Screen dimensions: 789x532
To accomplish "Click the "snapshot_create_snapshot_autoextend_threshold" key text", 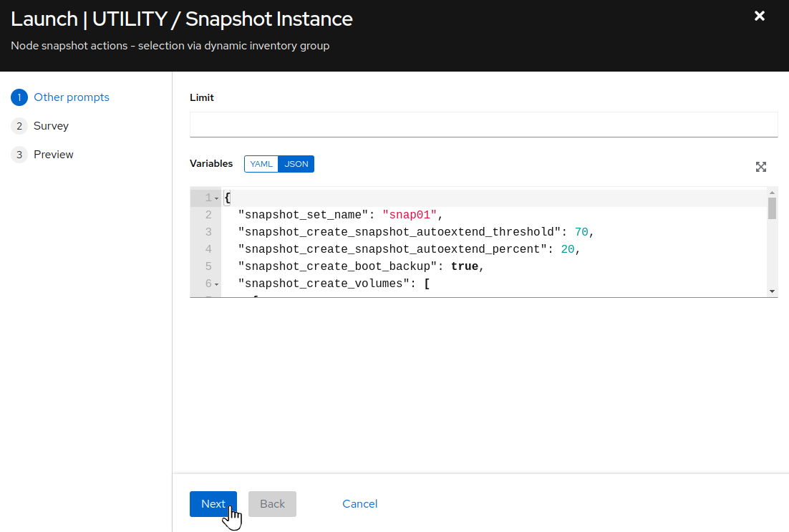I will (400, 232).
